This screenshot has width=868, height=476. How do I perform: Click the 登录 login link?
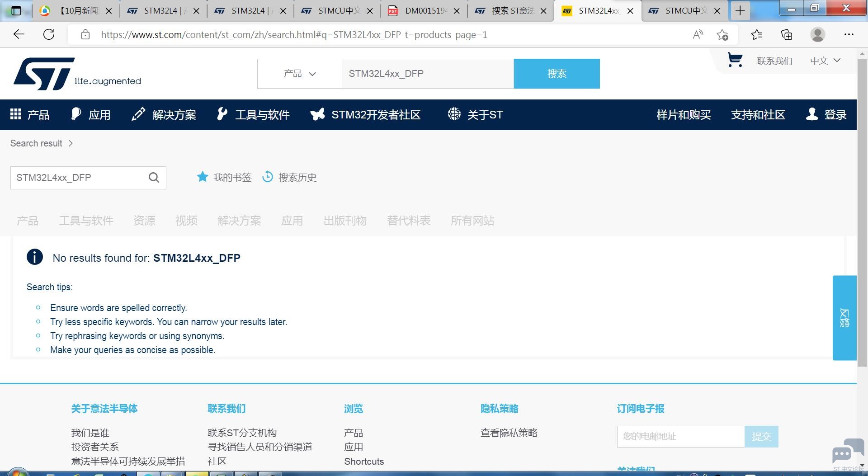(826, 115)
